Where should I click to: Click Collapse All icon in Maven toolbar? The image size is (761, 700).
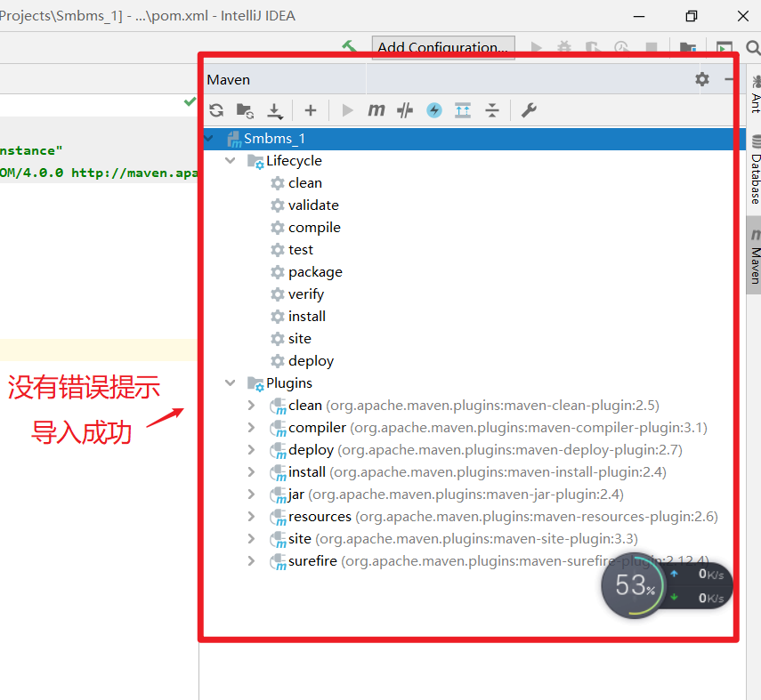pyautogui.click(x=492, y=110)
